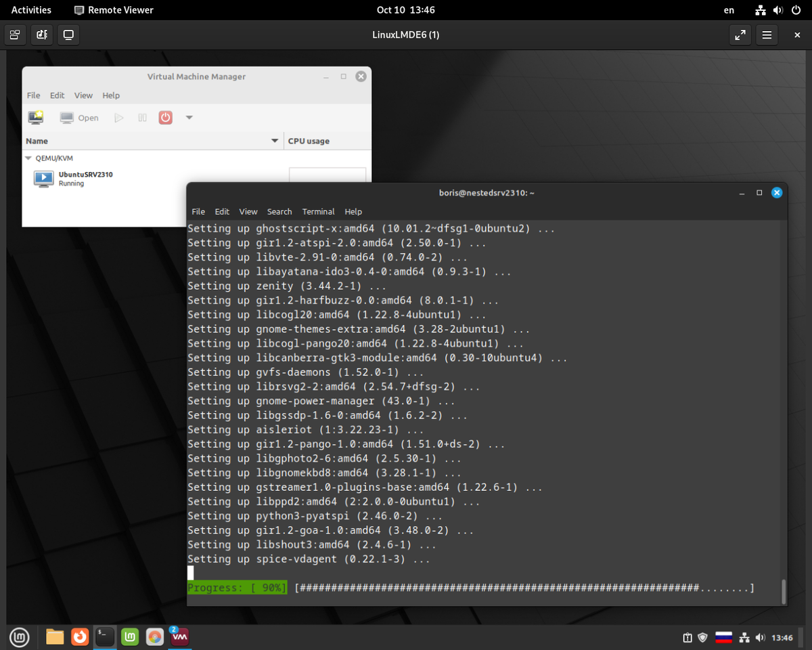Launch Firefox from the taskbar
Screen dimensions: 812x650
pos(80,637)
